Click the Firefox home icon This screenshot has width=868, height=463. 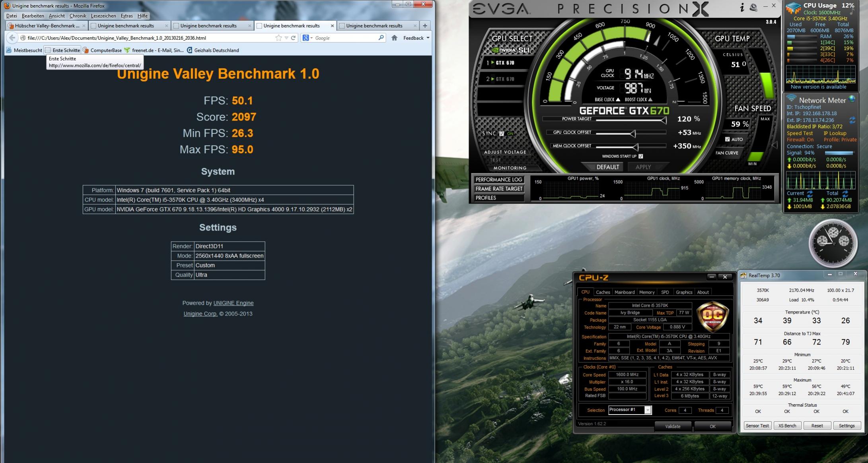pyautogui.click(x=394, y=38)
